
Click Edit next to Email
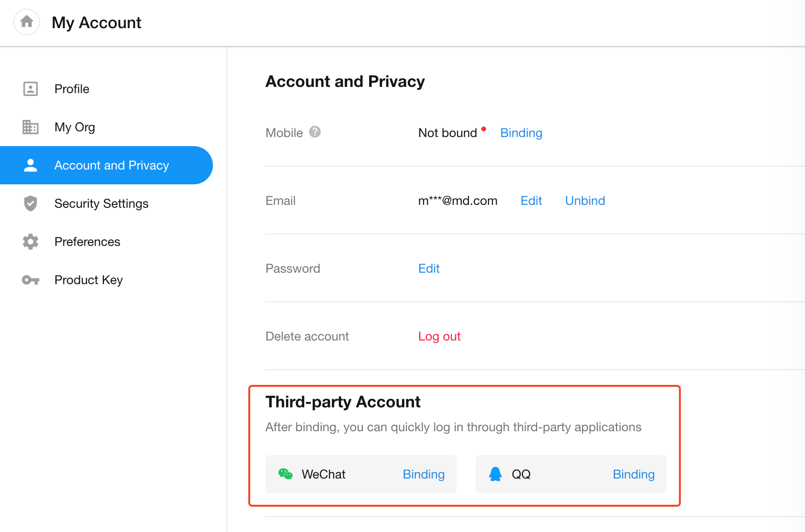pyautogui.click(x=531, y=201)
